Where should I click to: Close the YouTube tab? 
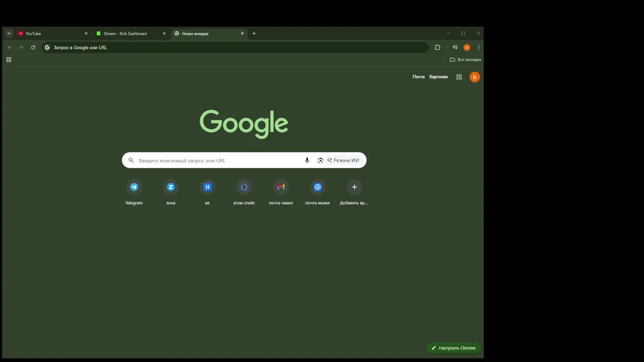pos(86,34)
